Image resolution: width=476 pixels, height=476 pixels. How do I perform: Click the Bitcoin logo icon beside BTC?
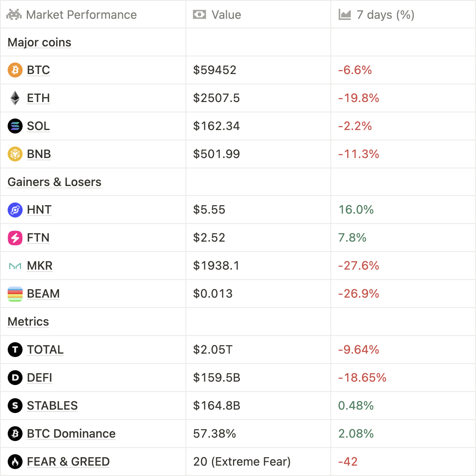[15, 70]
